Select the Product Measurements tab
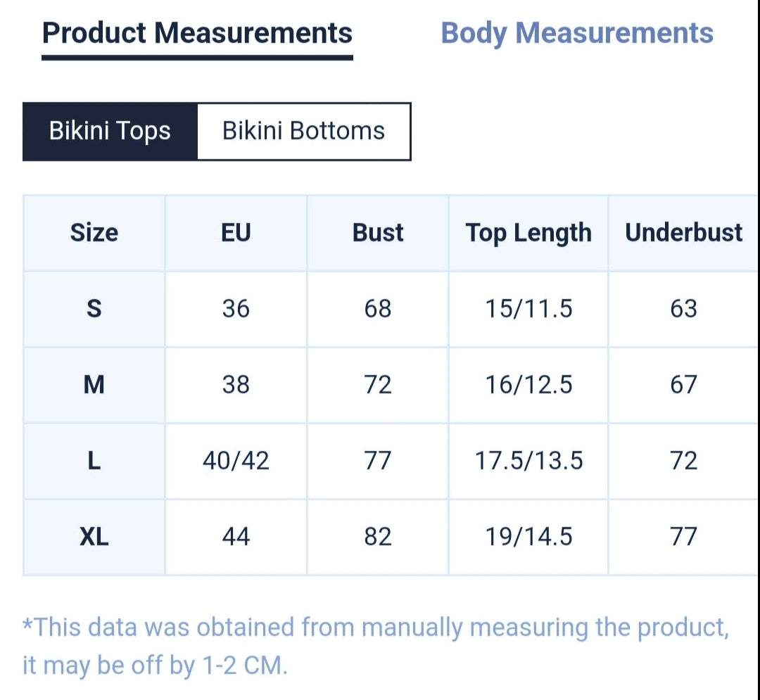 pyautogui.click(x=197, y=34)
